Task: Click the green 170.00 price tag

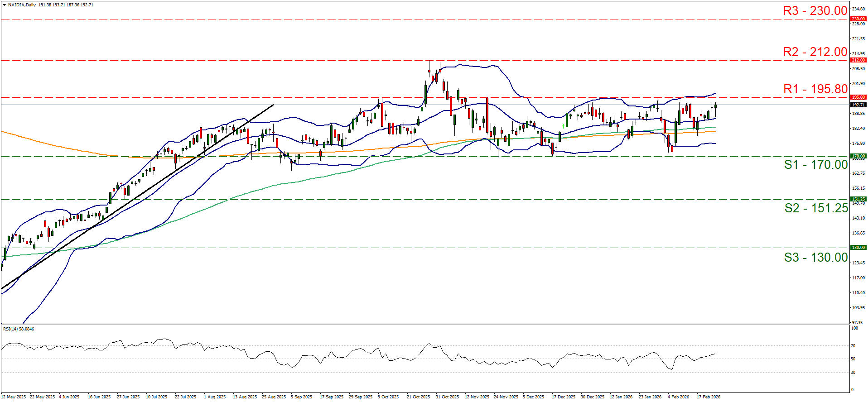Action: (858, 156)
